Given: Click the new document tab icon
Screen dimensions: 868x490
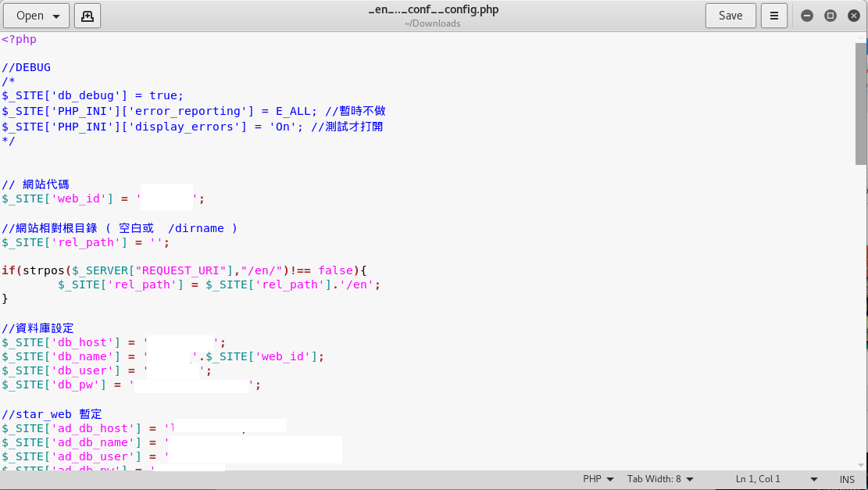Looking at the screenshot, I should [x=87, y=16].
